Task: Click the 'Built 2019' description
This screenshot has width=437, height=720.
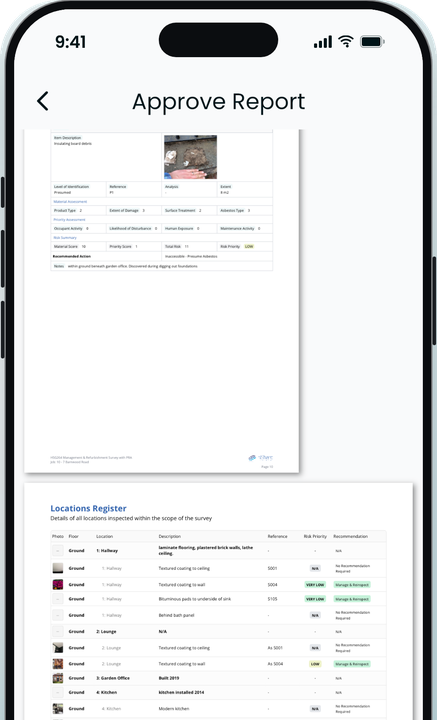Action: [169, 678]
